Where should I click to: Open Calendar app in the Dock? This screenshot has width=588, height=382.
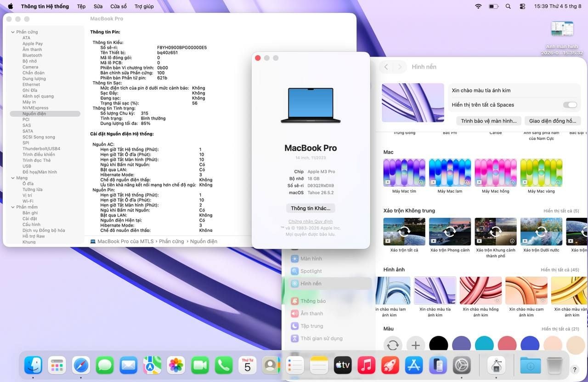click(248, 365)
